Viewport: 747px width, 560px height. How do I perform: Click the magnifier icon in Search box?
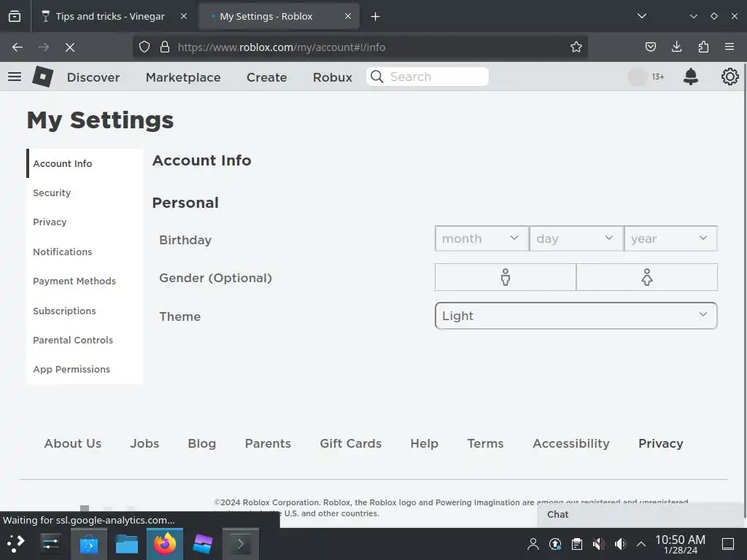pyautogui.click(x=377, y=77)
